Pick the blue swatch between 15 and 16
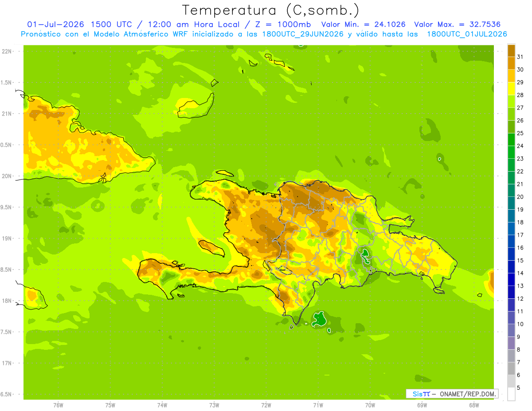The image size is (532, 411). tap(511, 254)
